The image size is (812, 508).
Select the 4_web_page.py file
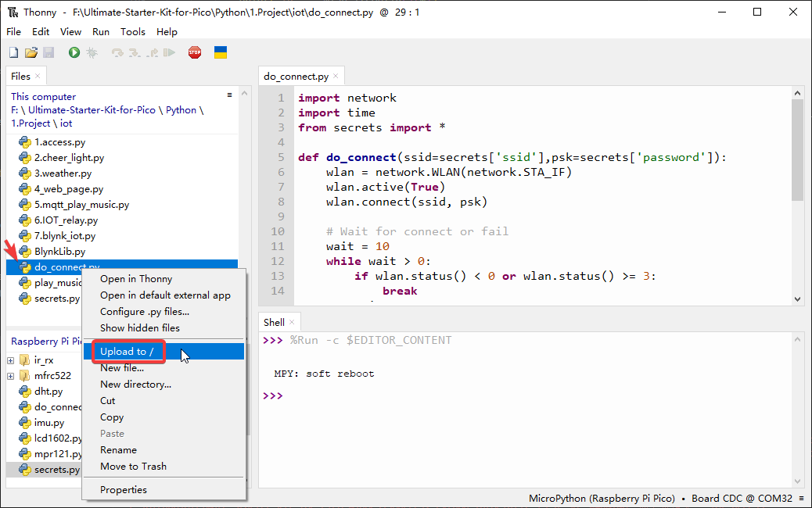[x=69, y=189]
